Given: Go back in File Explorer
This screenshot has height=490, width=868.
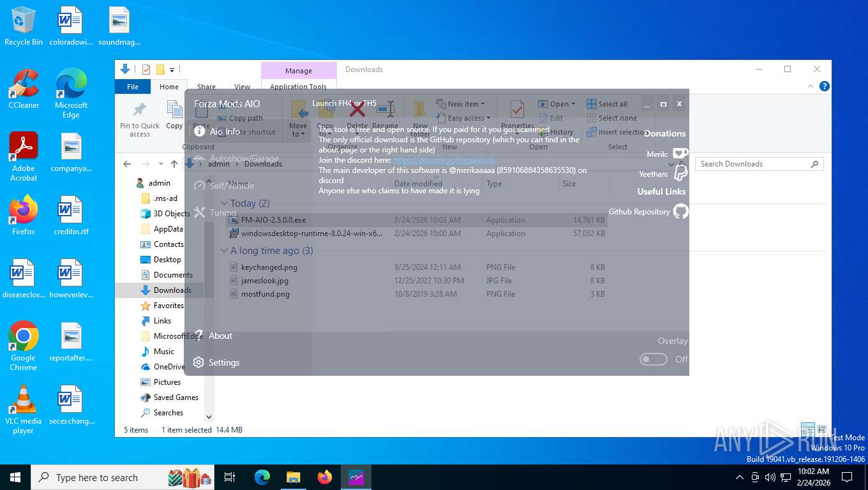Looking at the screenshot, I should [x=127, y=164].
